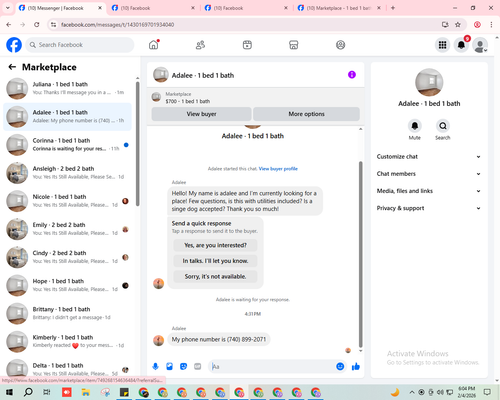Click the Facebook logo
500x400 pixels.
coord(14,45)
